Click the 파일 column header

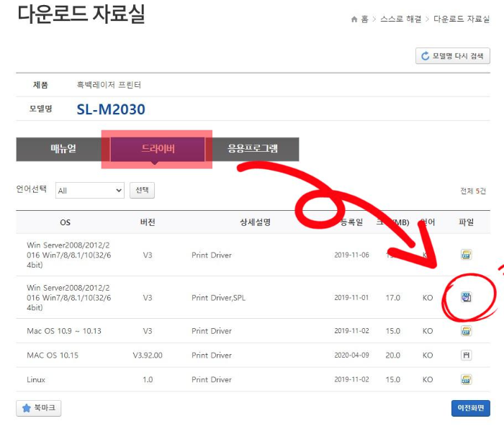point(466,222)
